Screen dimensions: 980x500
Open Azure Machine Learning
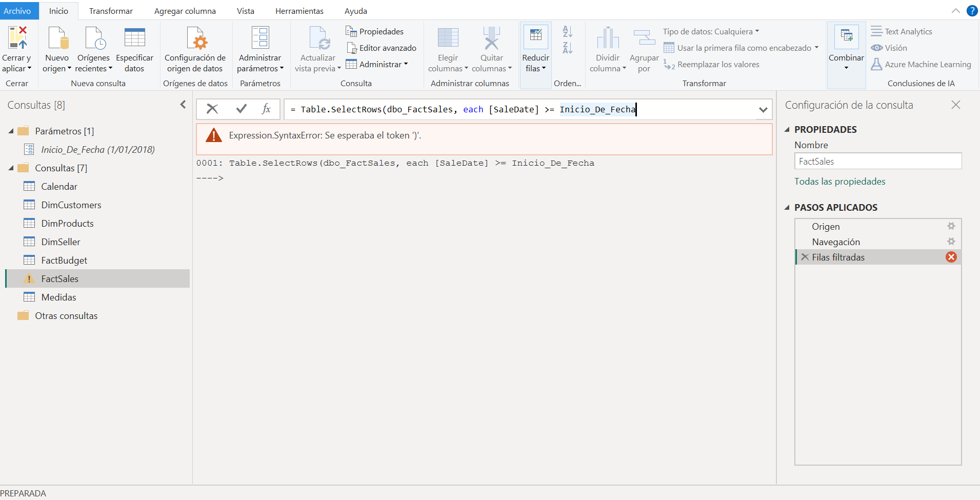(921, 64)
